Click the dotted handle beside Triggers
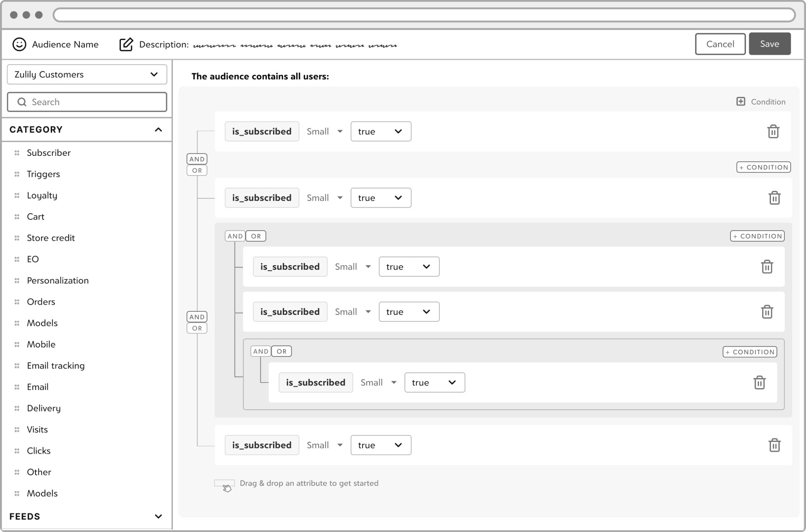 pyautogui.click(x=17, y=174)
